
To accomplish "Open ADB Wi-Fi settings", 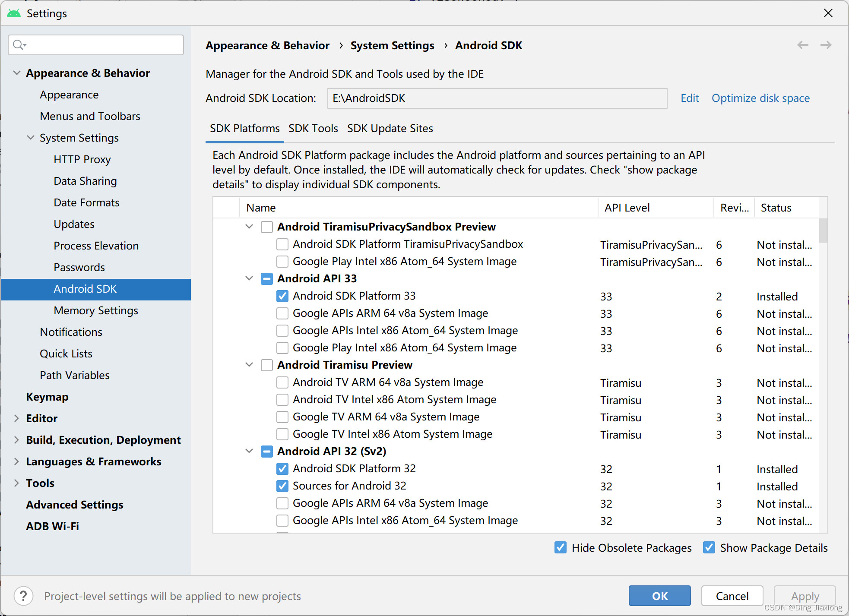I will click(x=52, y=526).
